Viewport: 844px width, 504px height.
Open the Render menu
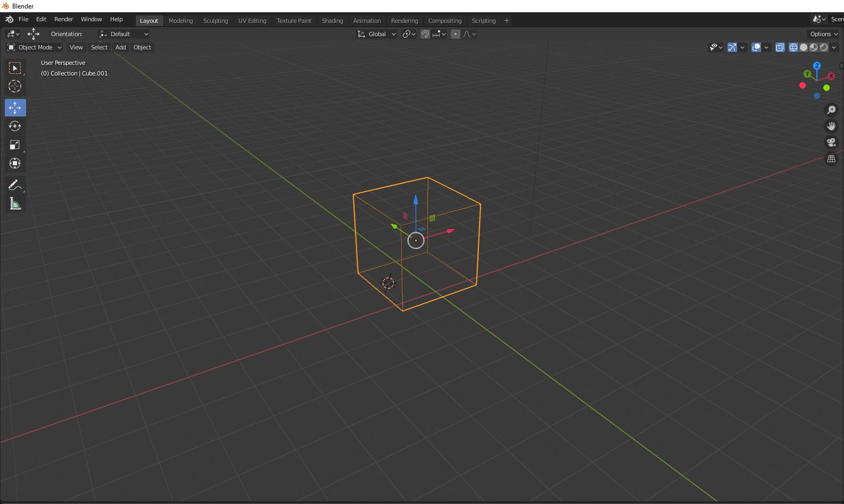63,19
